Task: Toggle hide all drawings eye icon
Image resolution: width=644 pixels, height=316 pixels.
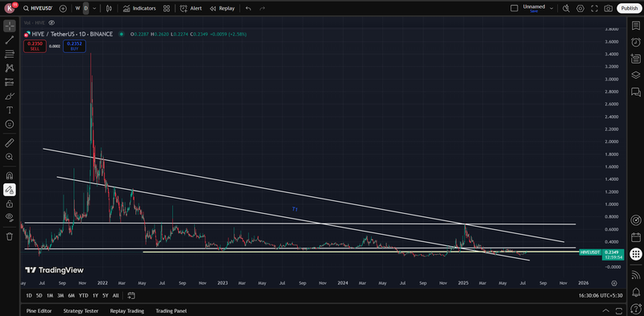Action: (10, 218)
